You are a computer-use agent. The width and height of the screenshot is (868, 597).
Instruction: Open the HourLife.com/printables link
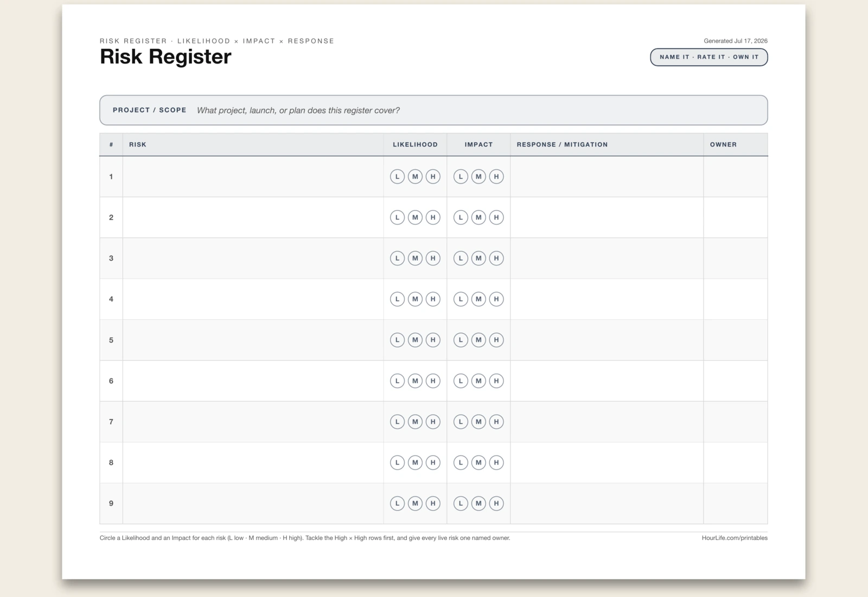[735, 538]
